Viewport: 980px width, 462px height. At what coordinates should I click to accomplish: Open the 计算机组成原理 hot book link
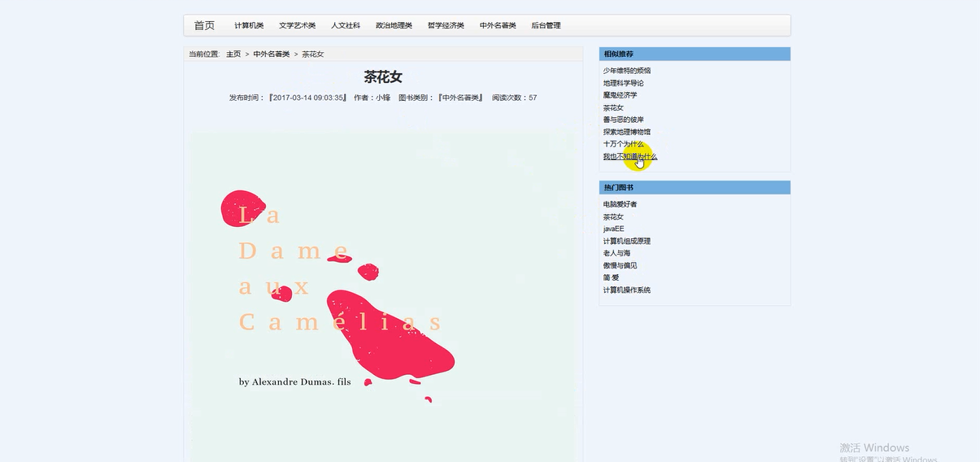point(626,241)
